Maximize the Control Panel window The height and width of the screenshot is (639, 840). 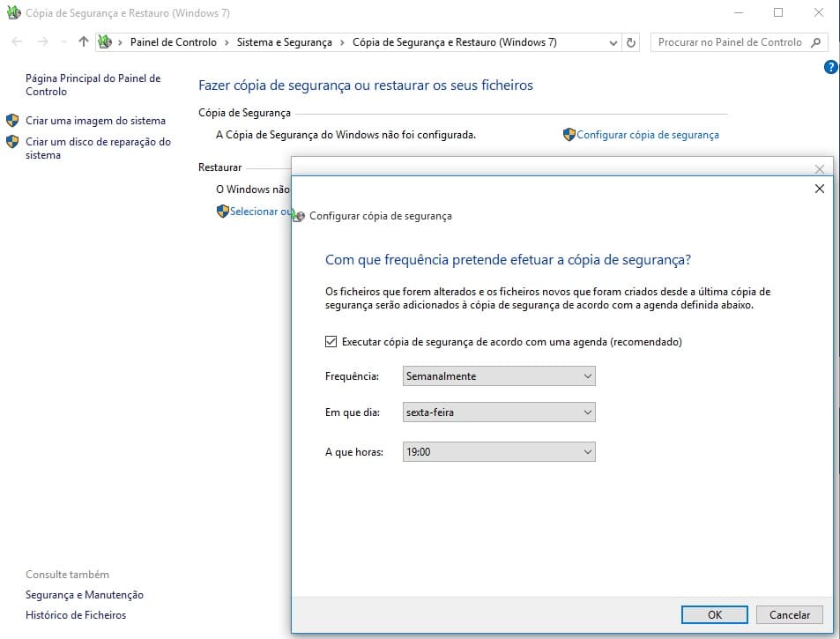pyautogui.click(x=778, y=12)
